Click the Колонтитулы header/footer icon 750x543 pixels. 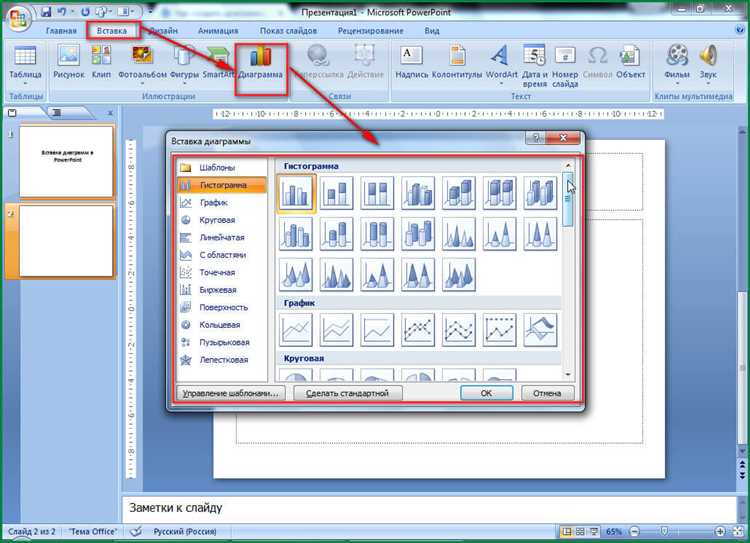click(x=457, y=55)
